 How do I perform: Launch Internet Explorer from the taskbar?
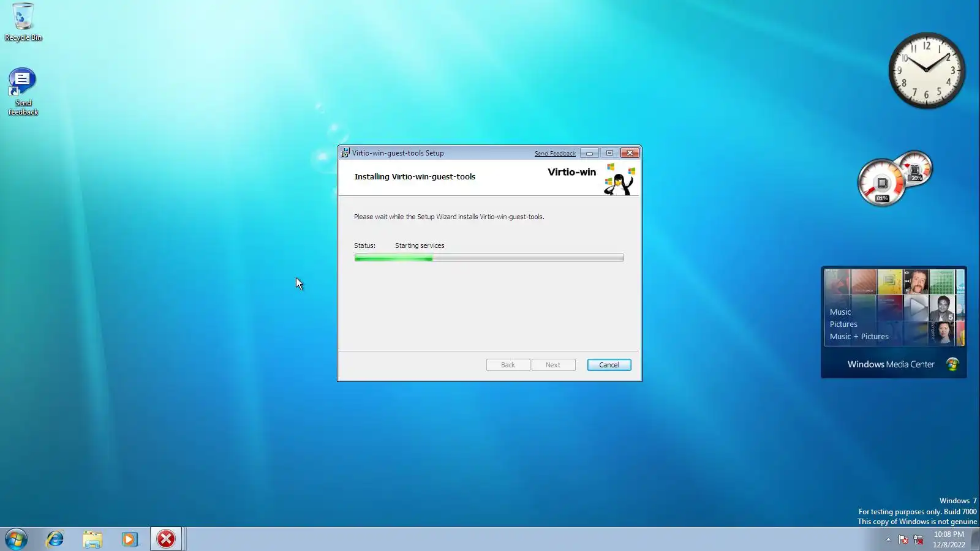pos(55,539)
